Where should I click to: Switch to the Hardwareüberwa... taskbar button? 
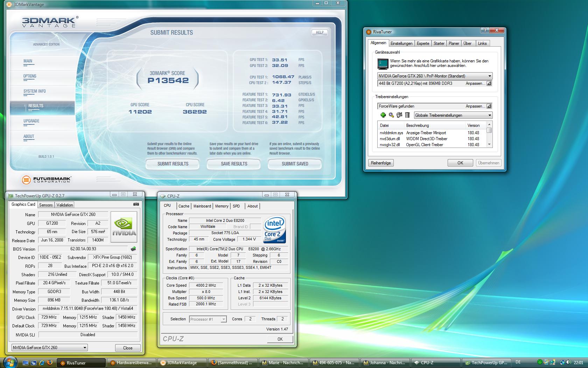(x=131, y=363)
